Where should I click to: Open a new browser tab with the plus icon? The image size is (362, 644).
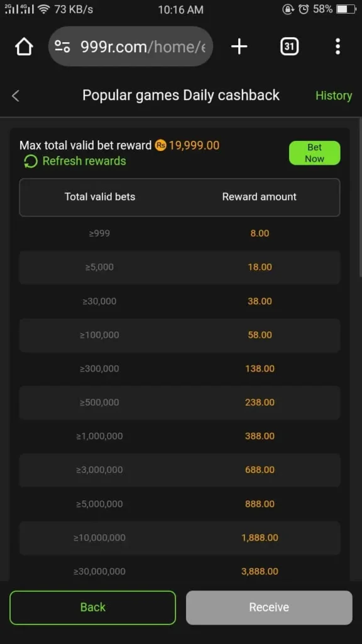pos(239,46)
